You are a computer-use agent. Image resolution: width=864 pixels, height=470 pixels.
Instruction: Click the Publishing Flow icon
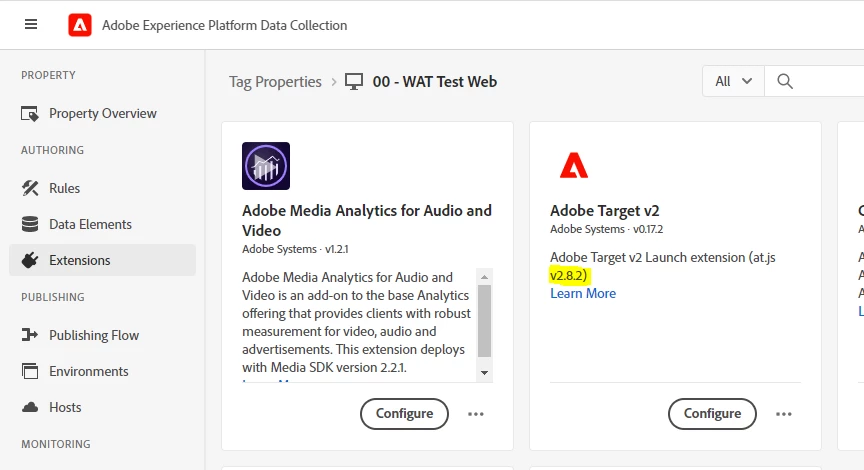pyautogui.click(x=30, y=335)
